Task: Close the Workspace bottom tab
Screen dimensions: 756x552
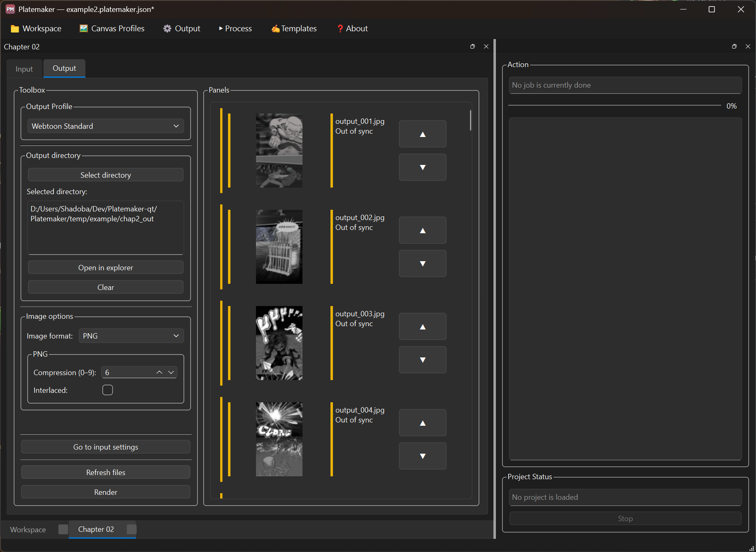Action: pyautogui.click(x=63, y=529)
